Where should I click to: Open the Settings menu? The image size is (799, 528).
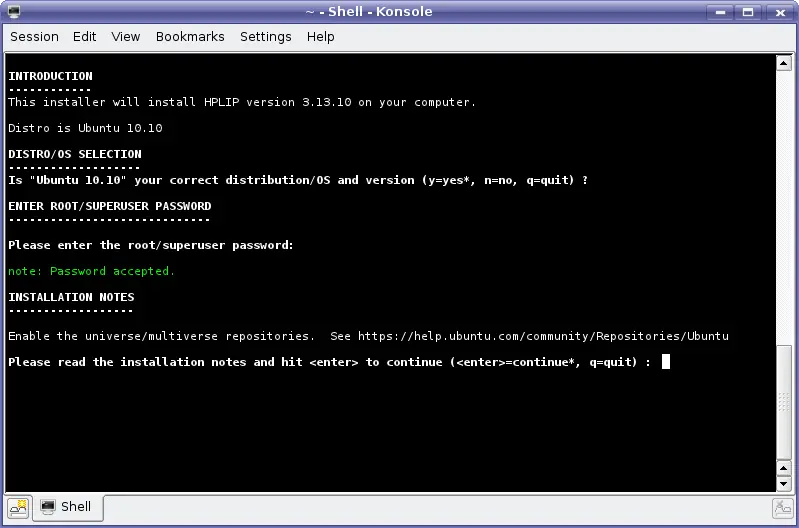(x=265, y=37)
